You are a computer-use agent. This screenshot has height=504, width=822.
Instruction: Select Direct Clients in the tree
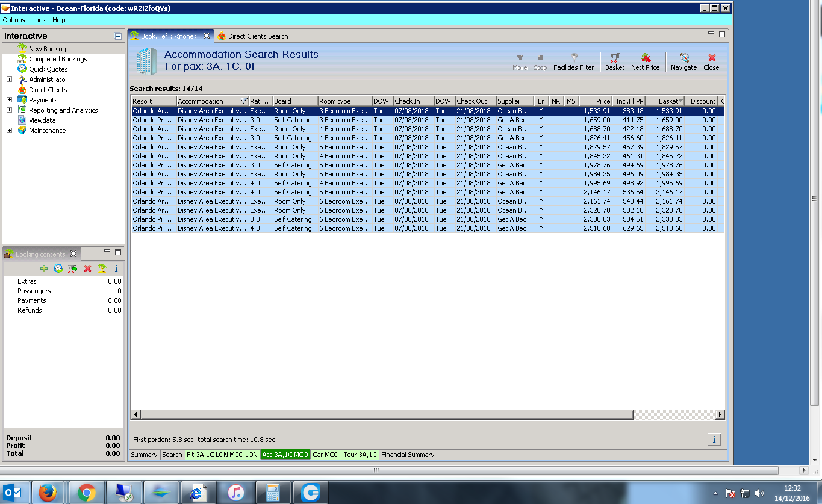[48, 90]
